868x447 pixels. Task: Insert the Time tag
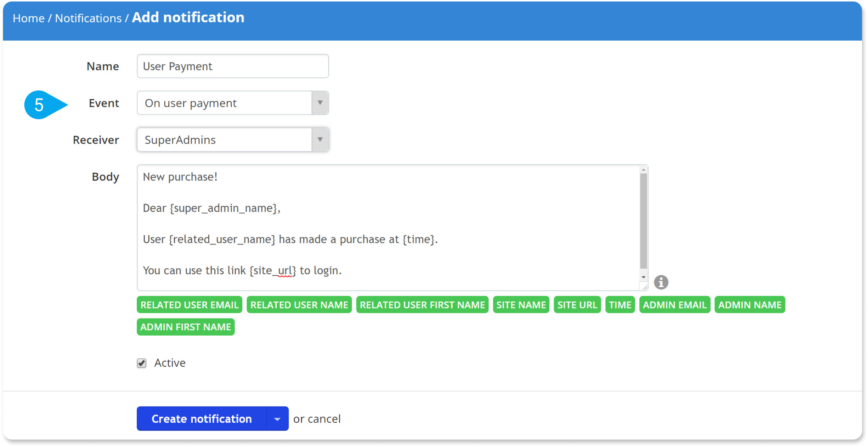[620, 305]
